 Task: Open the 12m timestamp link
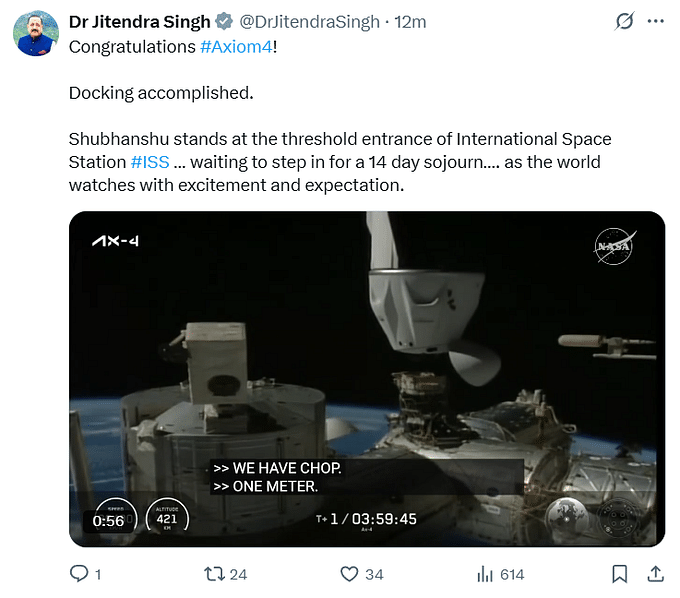tap(410, 22)
